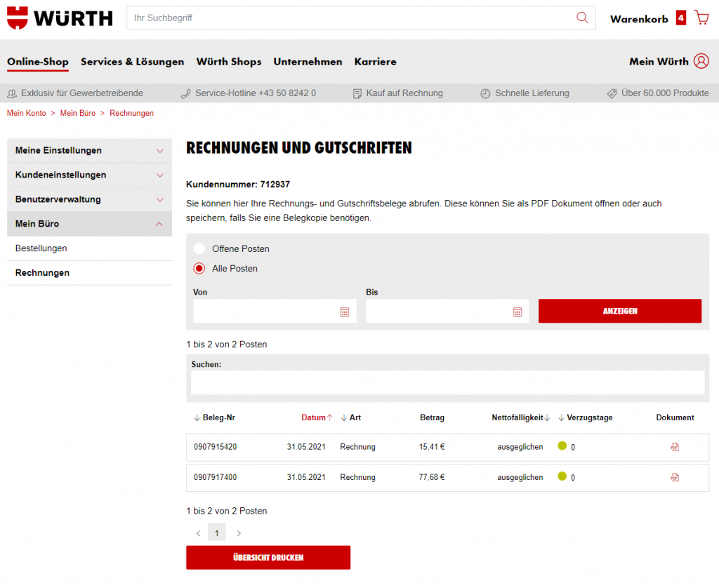Click the Anzeigen button
The height and width of the screenshot is (588, 719).
tap(619, 311)
